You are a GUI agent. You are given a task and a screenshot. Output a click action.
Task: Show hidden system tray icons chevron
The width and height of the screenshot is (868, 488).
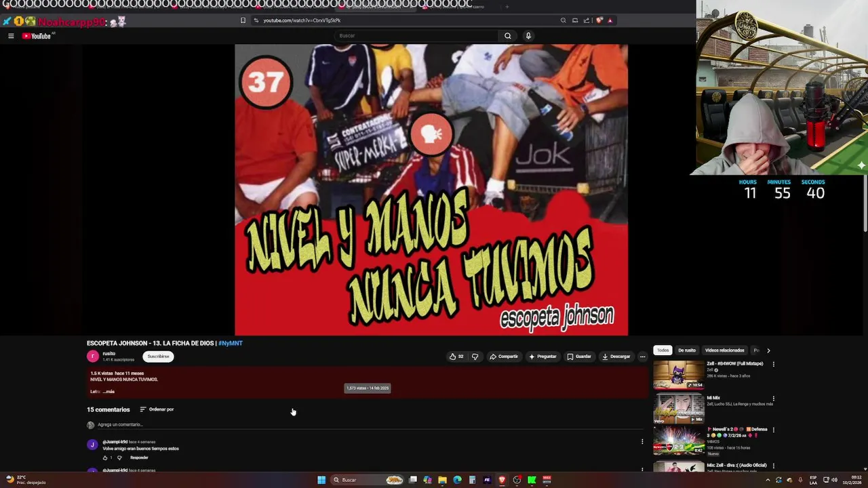768,480
